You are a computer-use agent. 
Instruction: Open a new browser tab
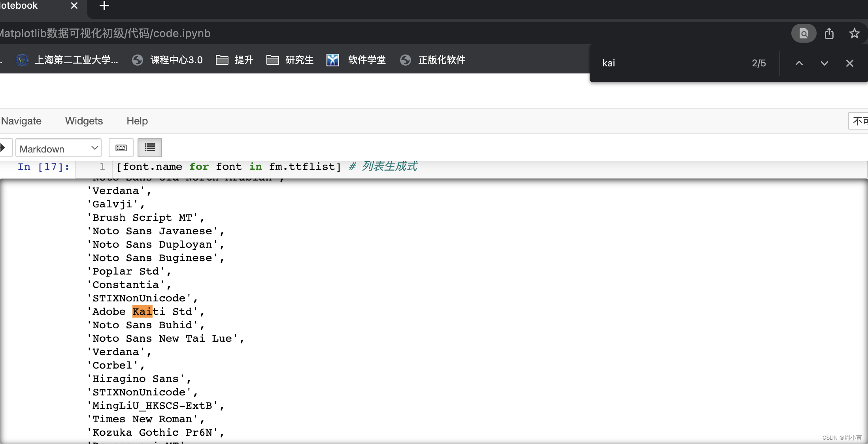coord(104,6)
